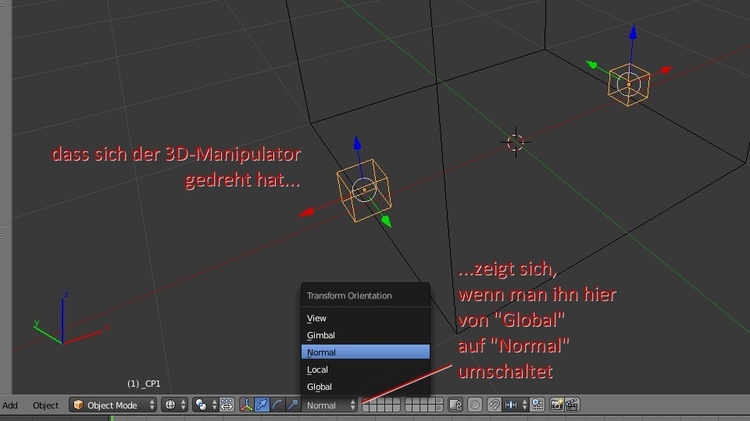750x421 pixels.
Task: Choose Local in Transform Orientation list
Action: pos(365,370)
